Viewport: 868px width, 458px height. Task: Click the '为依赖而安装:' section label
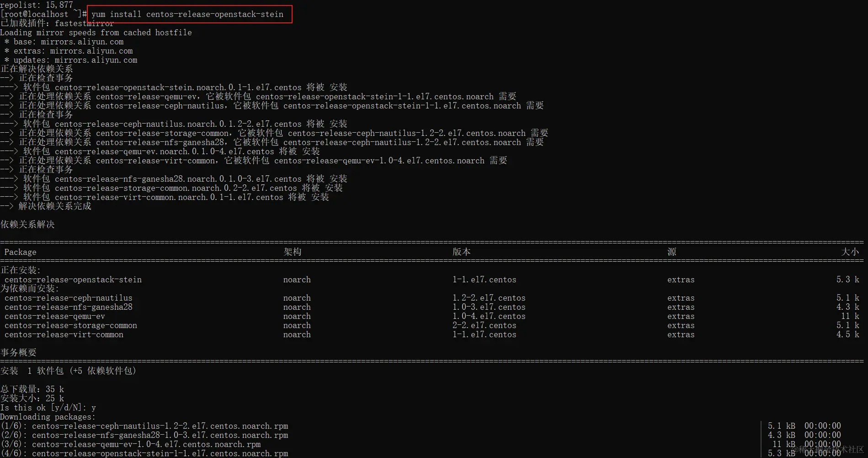pyautogui.click(x=30, y=289)
